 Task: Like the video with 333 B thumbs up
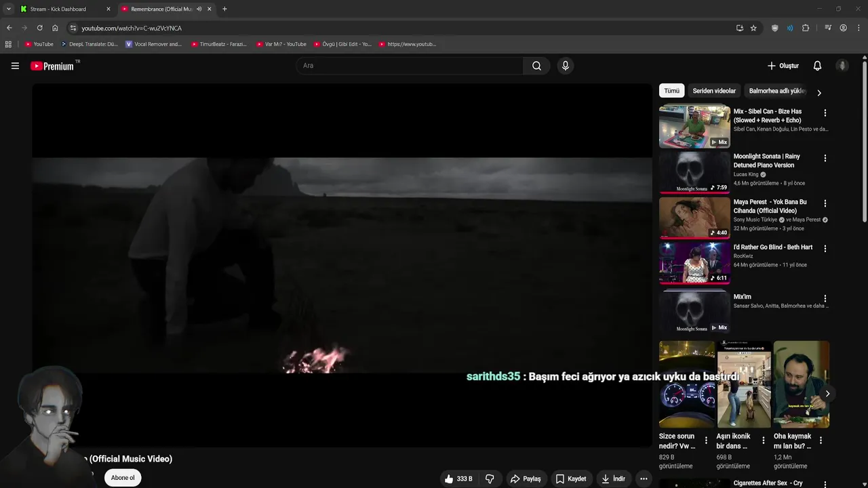click(x=458, y=479)
